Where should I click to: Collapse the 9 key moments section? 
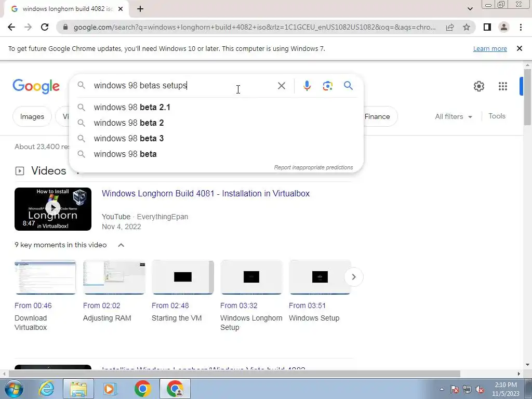121,245
